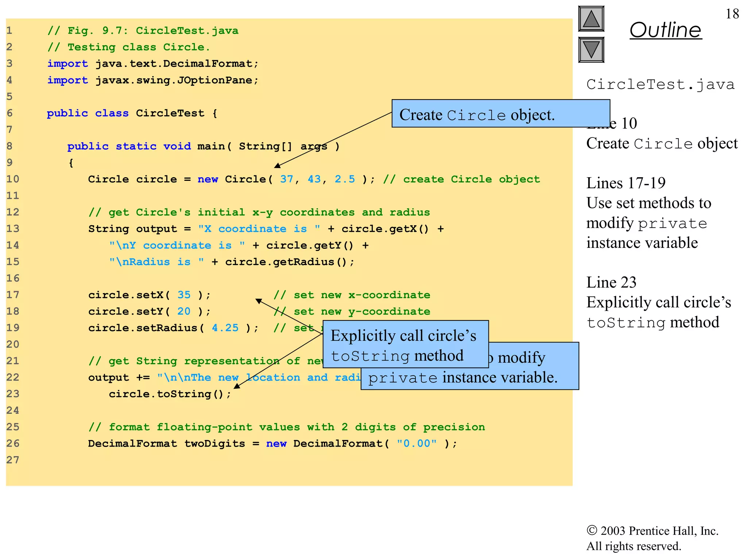747x560 pixels.
Task: Click the 'public class CircleTest' declaration
Action: click(x=132, y=113)
